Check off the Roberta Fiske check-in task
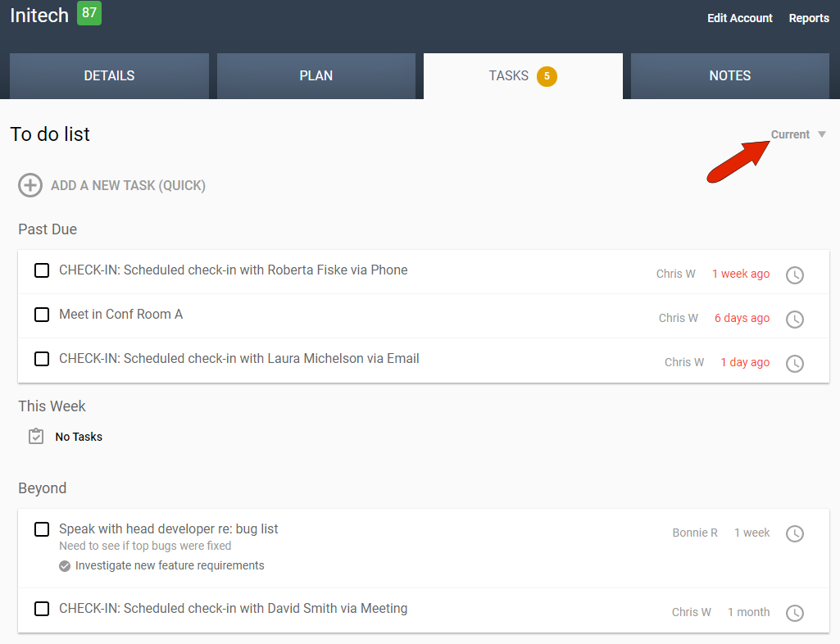 pyautogui.click(x=42, y=270)
